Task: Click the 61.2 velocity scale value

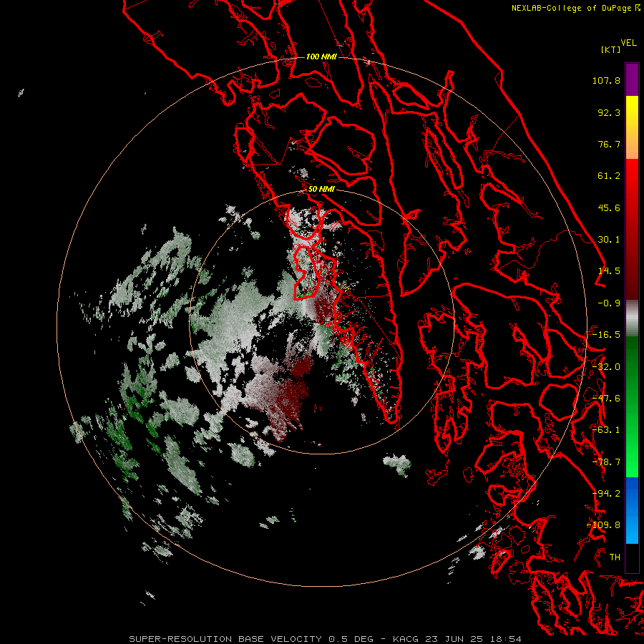Action: pos(609,176)
